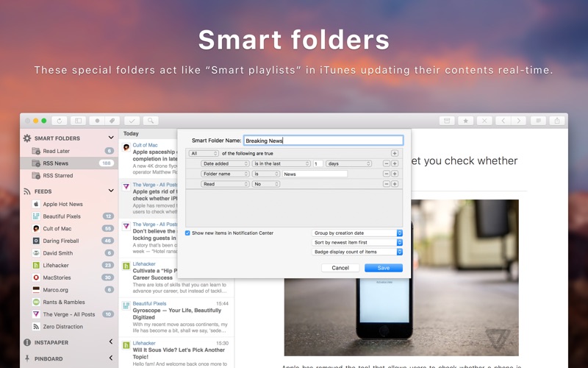The image size is (588, 368).
Task: Click the share icon in toolbar
Action: tap(557, 121)
